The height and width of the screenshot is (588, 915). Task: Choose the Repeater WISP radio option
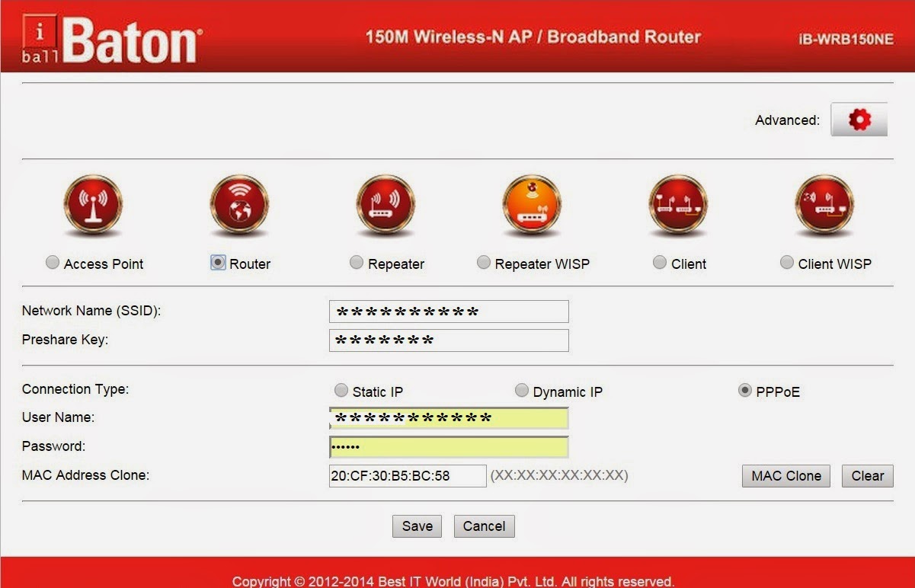[x=483, y=263]
